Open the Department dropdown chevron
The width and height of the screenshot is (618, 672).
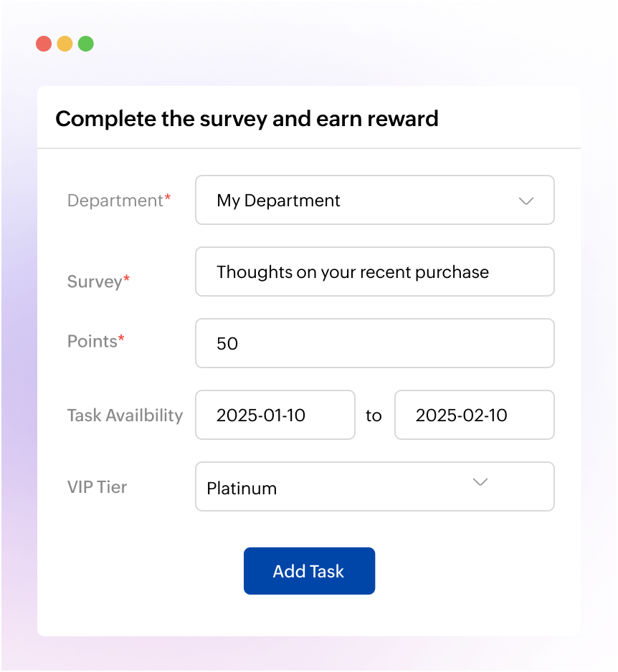coord(527,201)
